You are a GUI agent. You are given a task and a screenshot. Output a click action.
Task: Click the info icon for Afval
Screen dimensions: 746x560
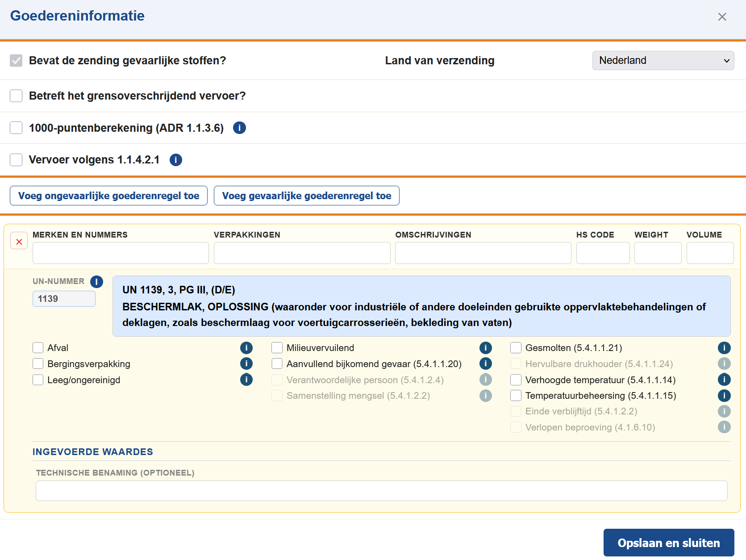[246, 348]
